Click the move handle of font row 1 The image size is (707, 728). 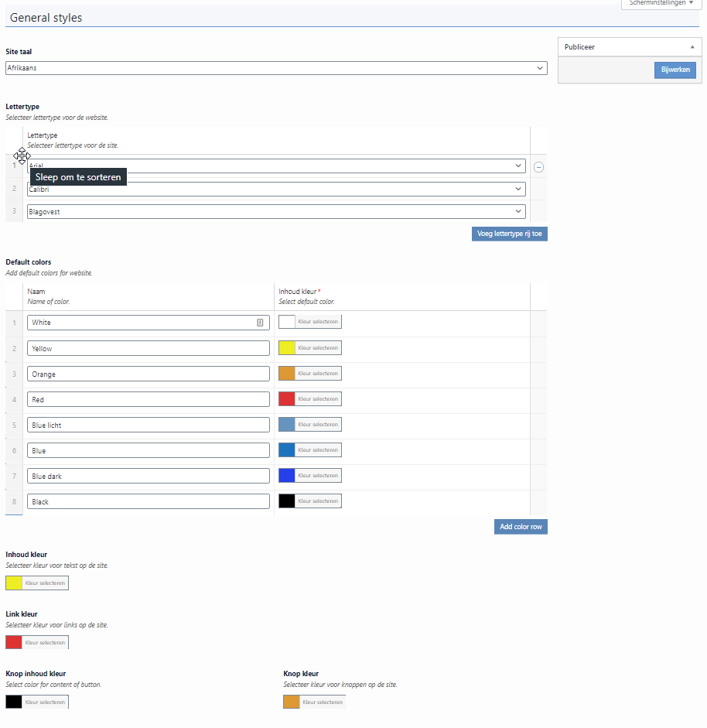point(14,166)
